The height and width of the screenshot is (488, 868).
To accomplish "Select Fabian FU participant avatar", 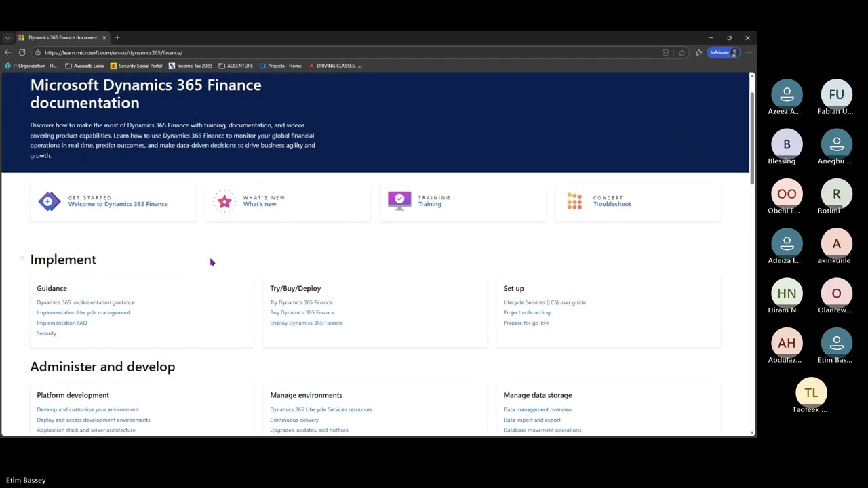I will tap(836, 94).
